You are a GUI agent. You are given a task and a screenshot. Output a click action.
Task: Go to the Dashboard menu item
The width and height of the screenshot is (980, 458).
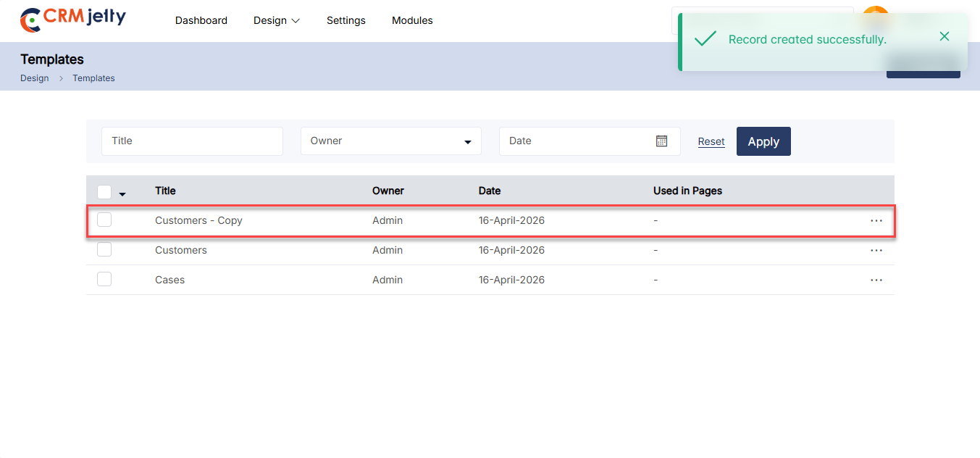coord(201,20)
